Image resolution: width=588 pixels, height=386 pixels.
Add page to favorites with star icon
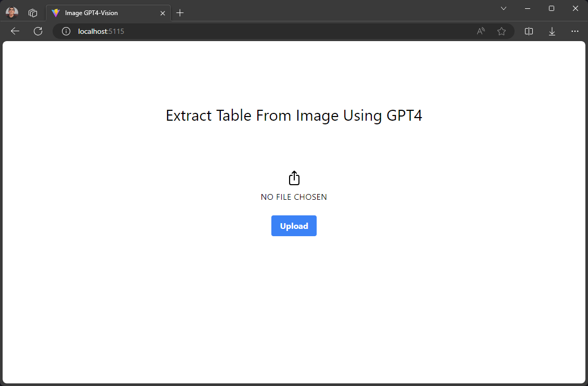tap(502, 31)
